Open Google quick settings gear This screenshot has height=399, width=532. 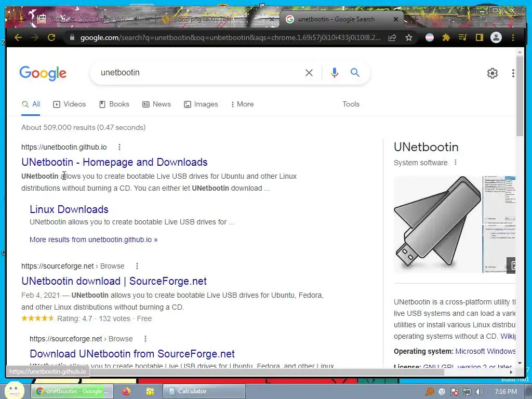493,73
